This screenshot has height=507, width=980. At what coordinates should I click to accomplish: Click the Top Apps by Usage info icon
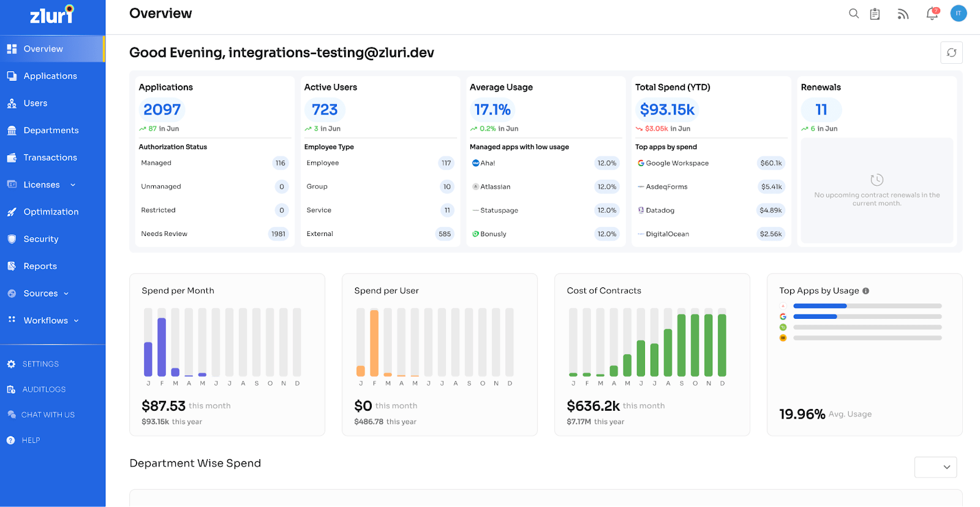click(x=865, y=291)
